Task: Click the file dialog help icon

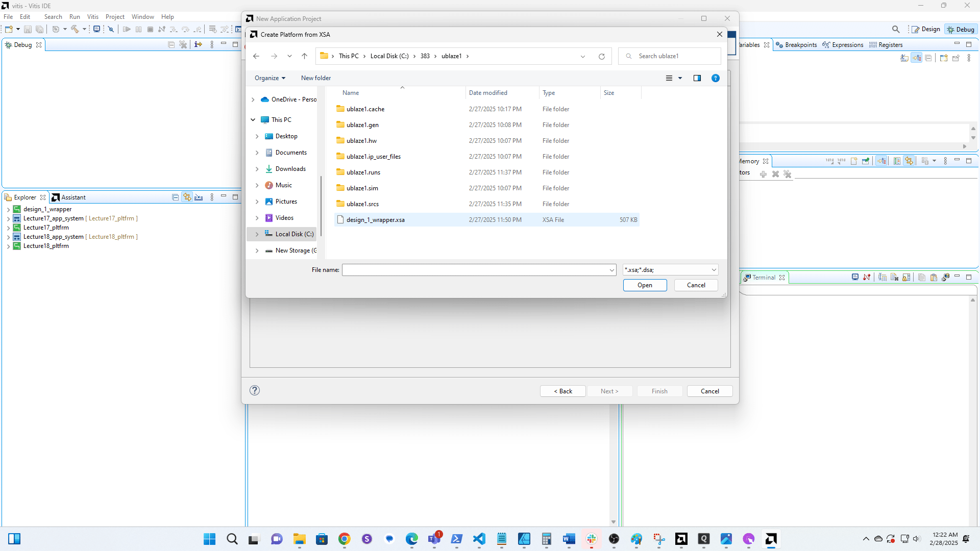Action: pyautogui.click(x=716, y=78)
